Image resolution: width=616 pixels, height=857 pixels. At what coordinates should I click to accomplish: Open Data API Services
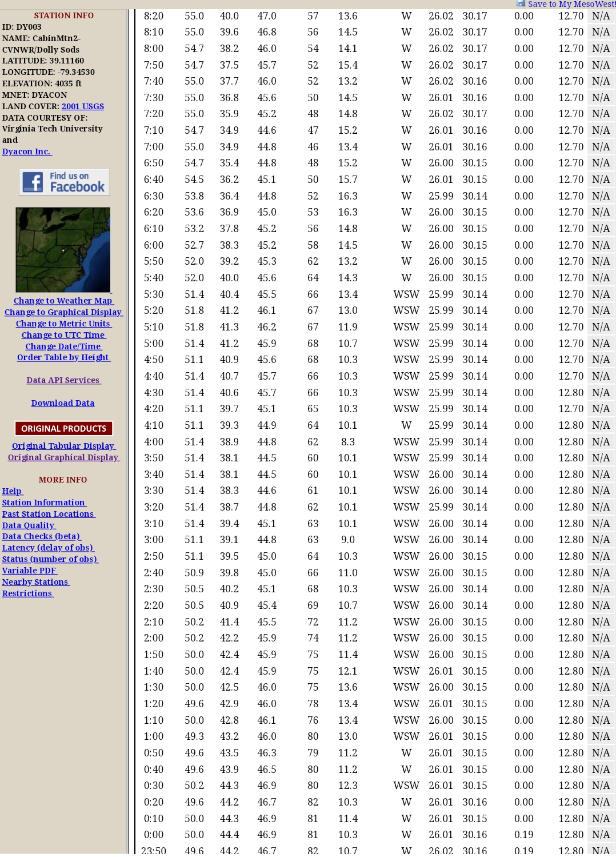63,380
